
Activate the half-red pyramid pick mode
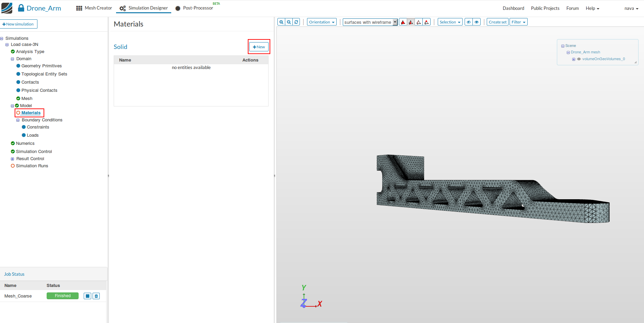tap(411, 22)
